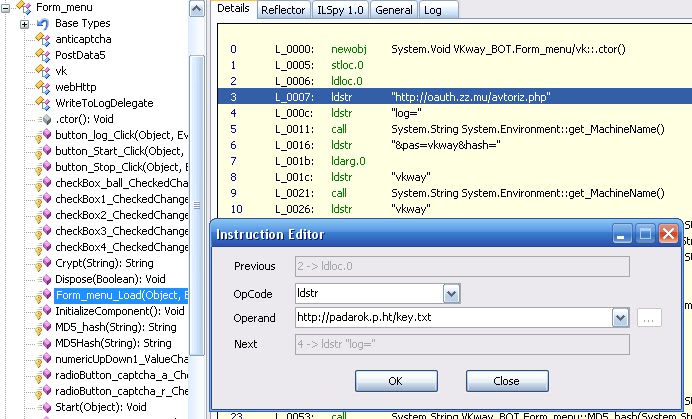Click the checkBox_ball_CheckedChanged method icon
Screen dimensions: 692x419
pos(44,183)
